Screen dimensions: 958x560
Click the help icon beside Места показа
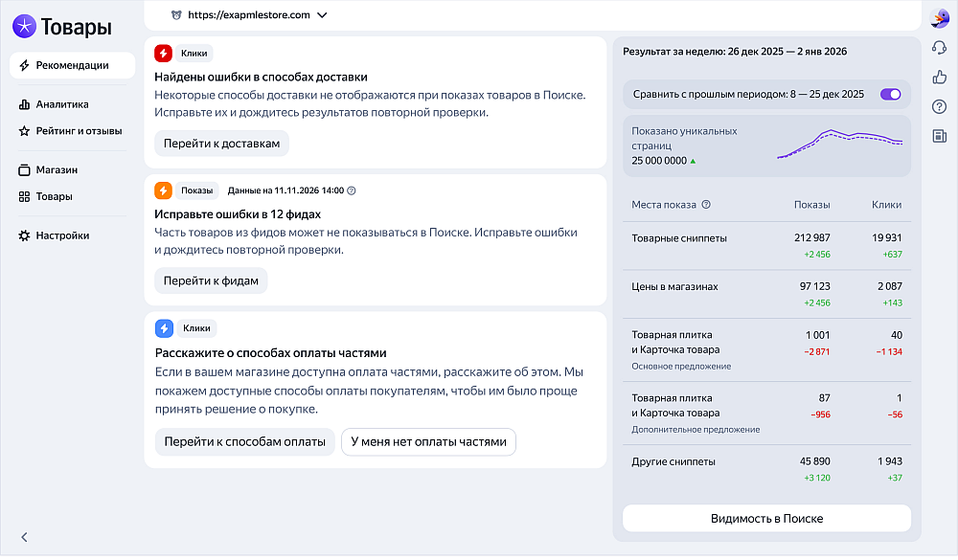point(706,205)
